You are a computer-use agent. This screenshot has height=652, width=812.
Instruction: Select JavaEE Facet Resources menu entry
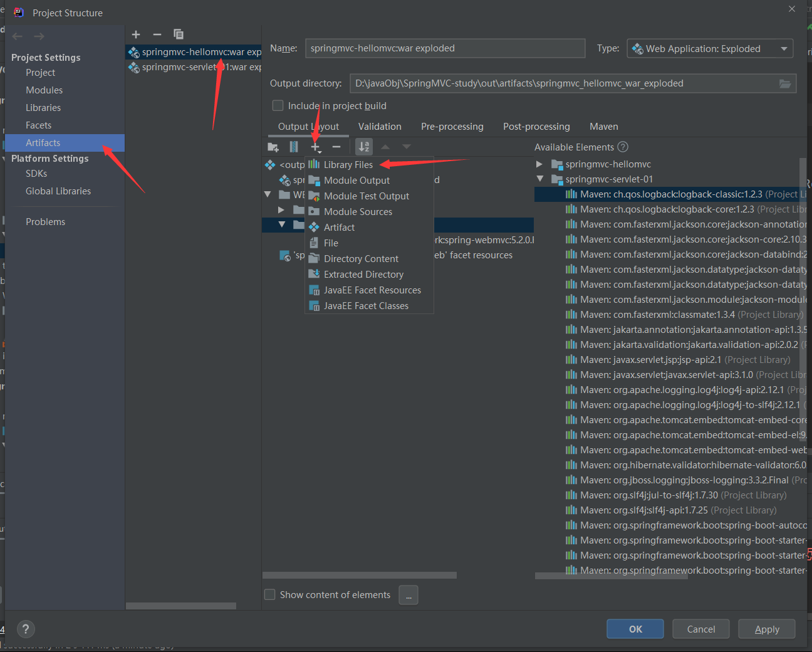pyautogui.click(x=369, y=290)
